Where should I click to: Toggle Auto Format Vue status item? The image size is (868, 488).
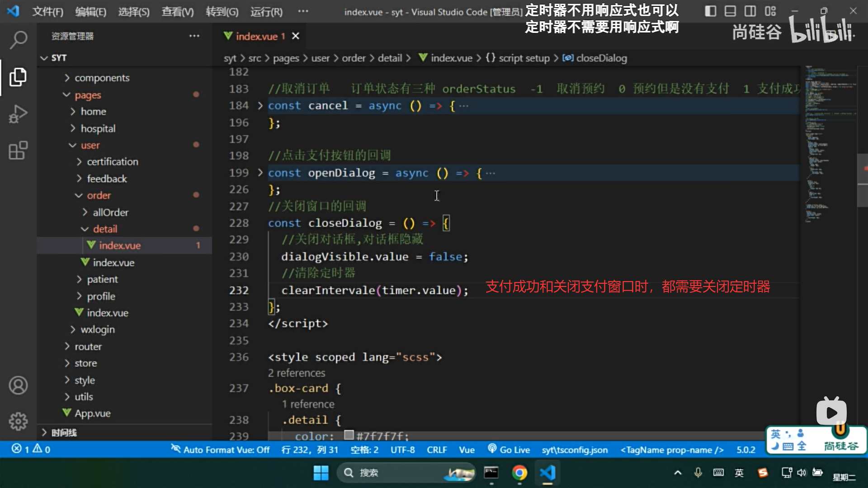coord(220,450)
